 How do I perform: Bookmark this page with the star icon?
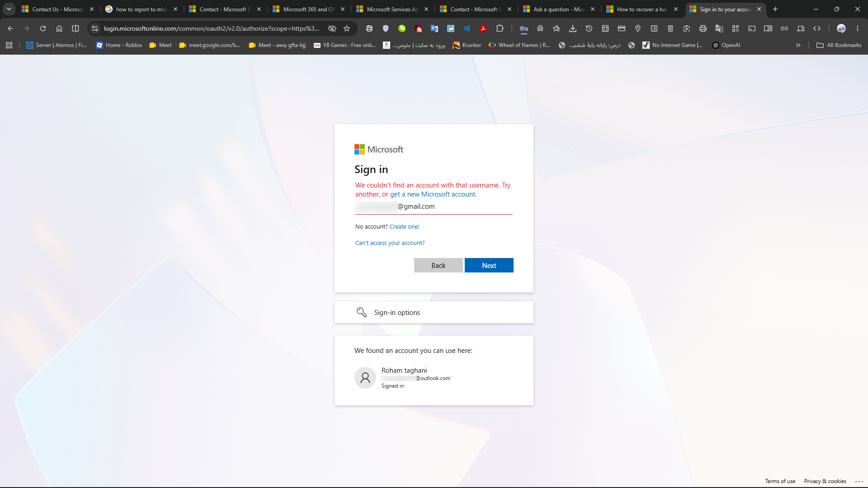(347, 28)
